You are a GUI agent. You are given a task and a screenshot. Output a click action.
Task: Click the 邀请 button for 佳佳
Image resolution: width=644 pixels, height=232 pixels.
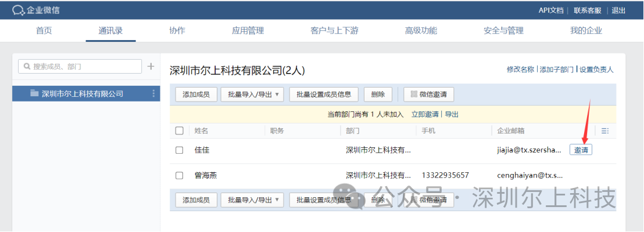(581, 150)
